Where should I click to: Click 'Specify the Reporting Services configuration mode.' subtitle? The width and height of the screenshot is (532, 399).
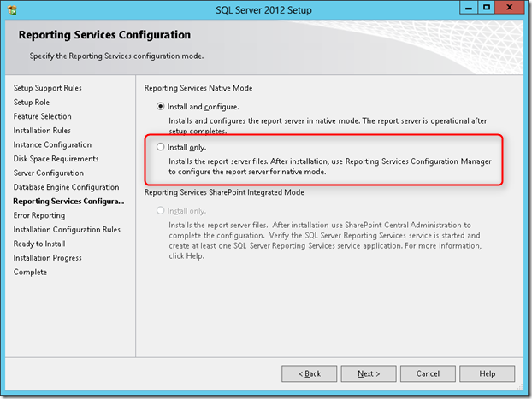116,56
